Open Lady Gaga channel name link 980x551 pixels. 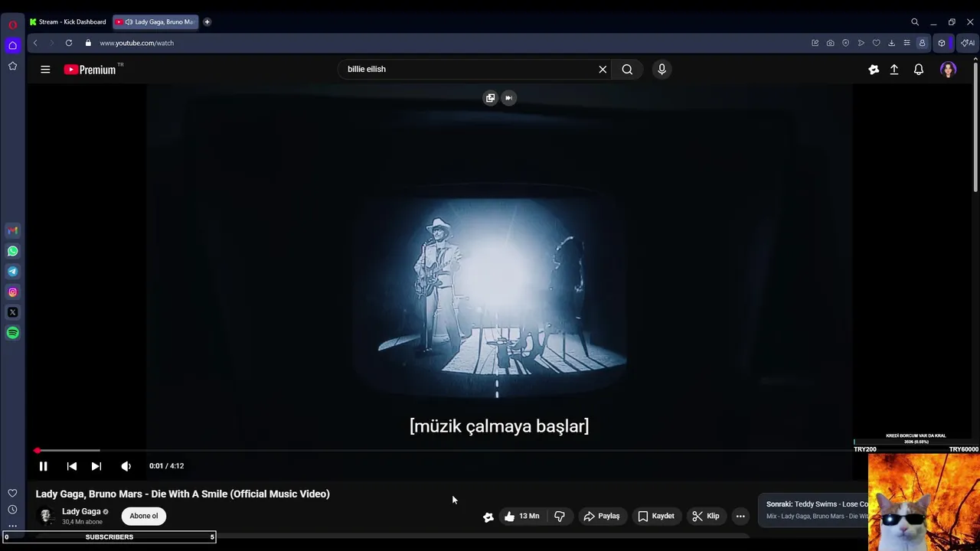tap(81, 511)
